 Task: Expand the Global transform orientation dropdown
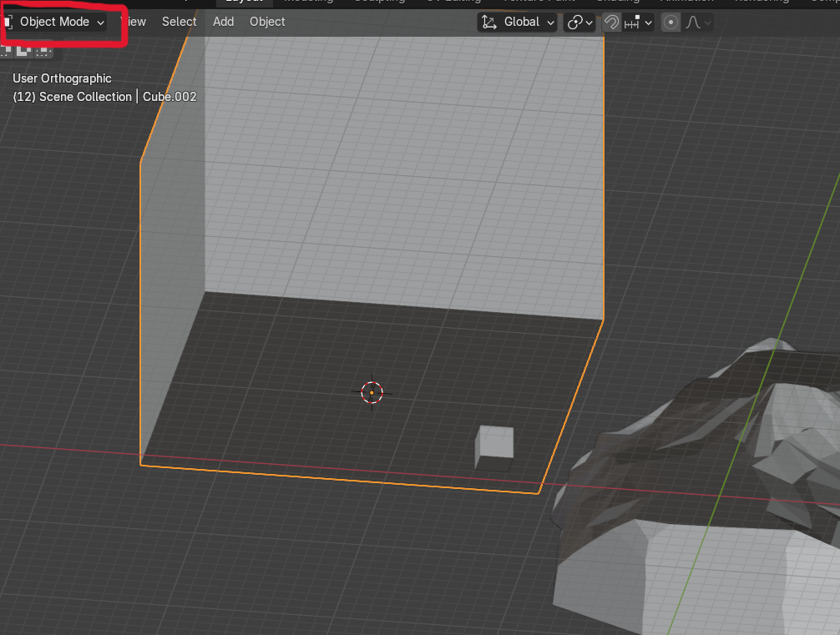click(518, 23)
